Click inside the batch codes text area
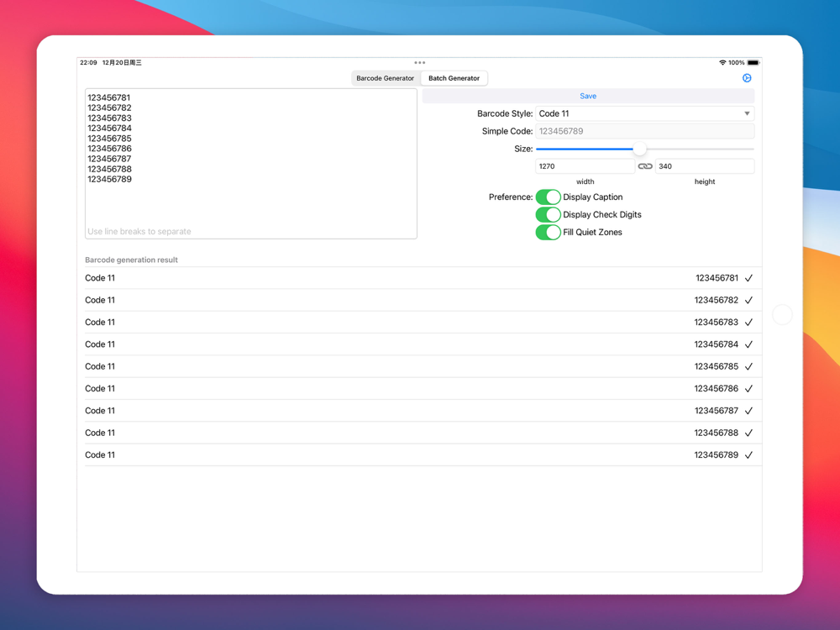This screenshot has width=840, height=630. click(x=250, y=164)
